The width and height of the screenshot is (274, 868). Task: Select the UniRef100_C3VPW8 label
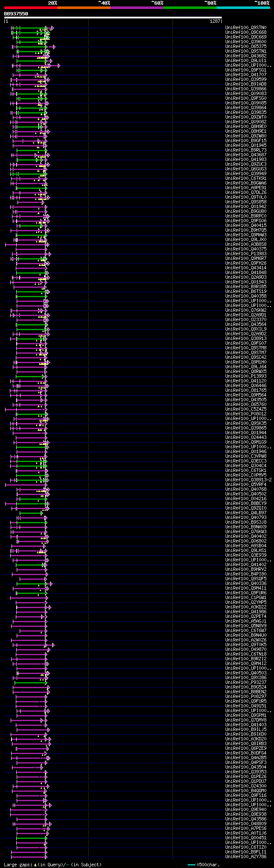point(246,456)
